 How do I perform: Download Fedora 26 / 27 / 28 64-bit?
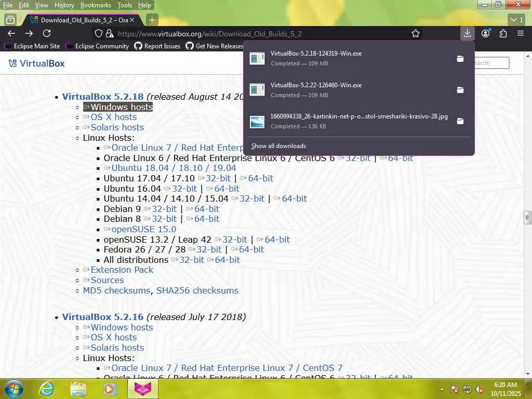248,250
